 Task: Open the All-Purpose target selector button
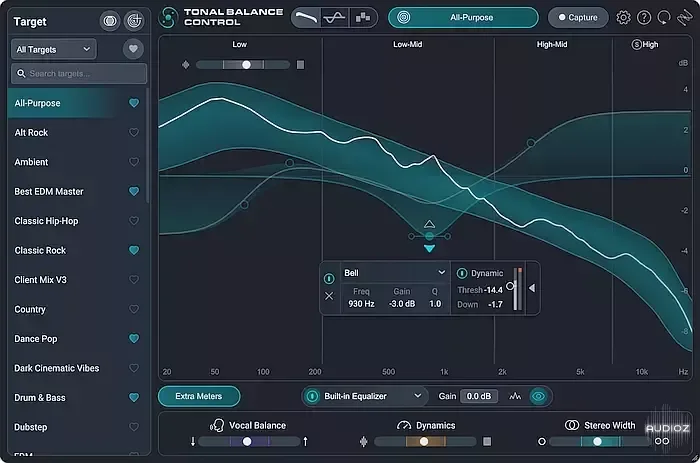[x=463, y=17]
